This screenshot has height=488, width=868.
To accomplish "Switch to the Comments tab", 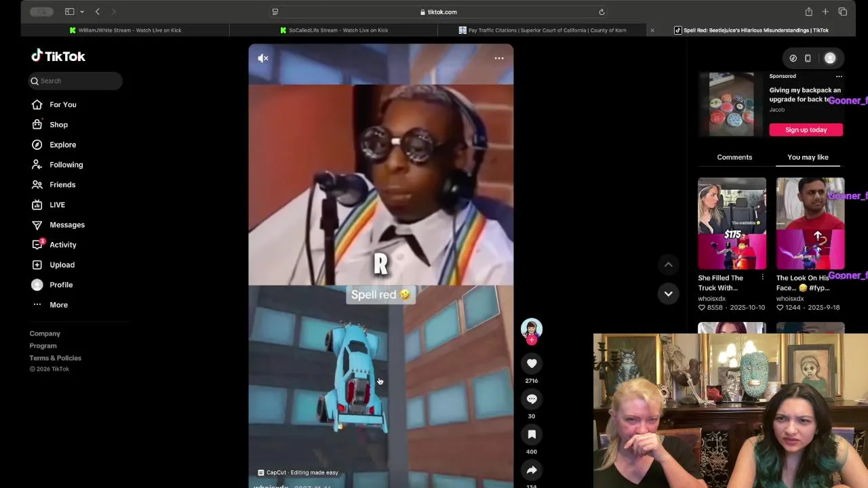I will [734, 157].
